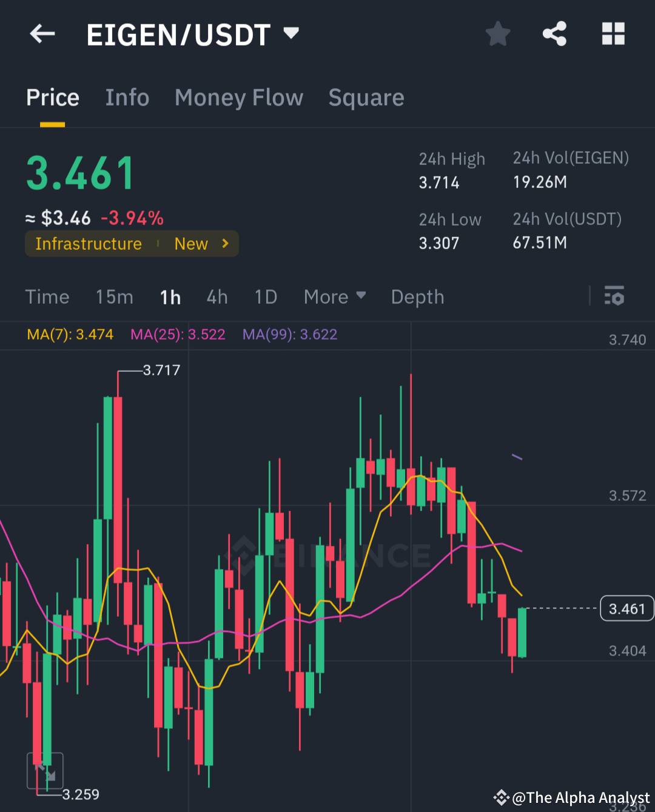The height and width of the screenshot is (812, 655).
Task: Share the EIGEN/USDT chart
Action: click(x=555, y=33)
